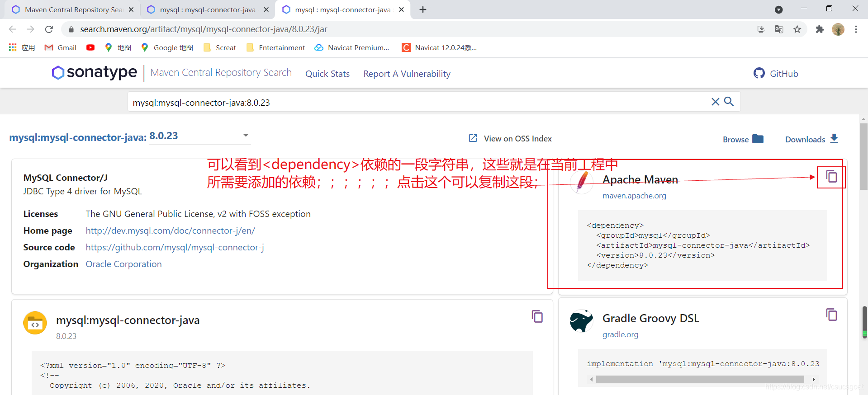This screenshot has height=395, width=868.
Task: Click the install app icon in address bar
Action: 761,29
